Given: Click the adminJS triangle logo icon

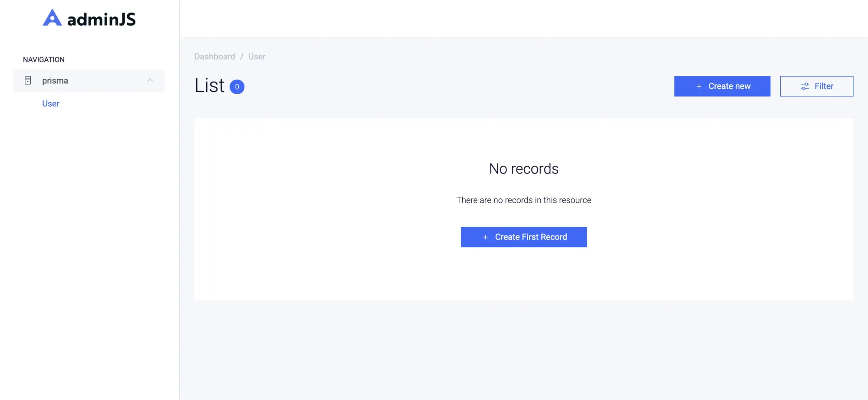Looking at the screenshot, I should pos(52,18).
